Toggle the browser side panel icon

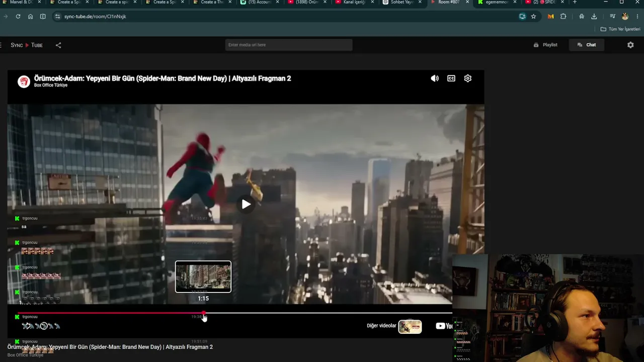tap(43, 17)
